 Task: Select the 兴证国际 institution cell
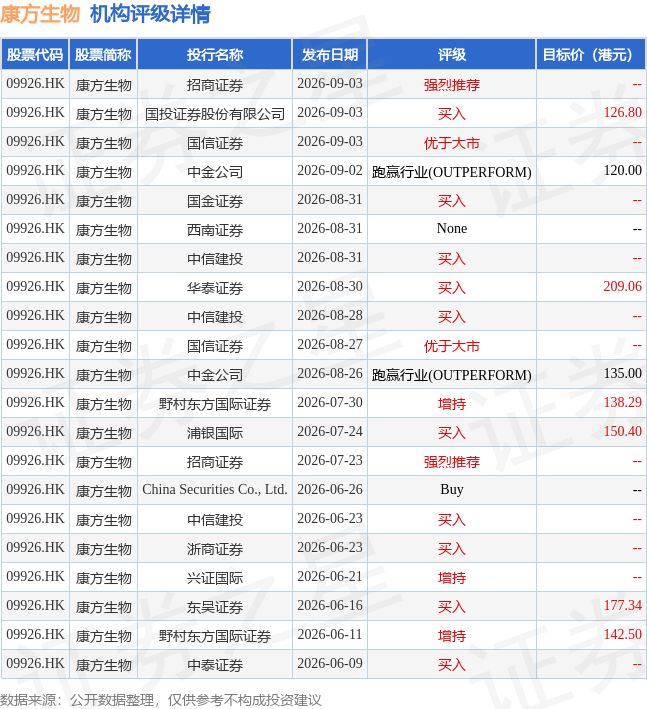click(x=215, y=577)
